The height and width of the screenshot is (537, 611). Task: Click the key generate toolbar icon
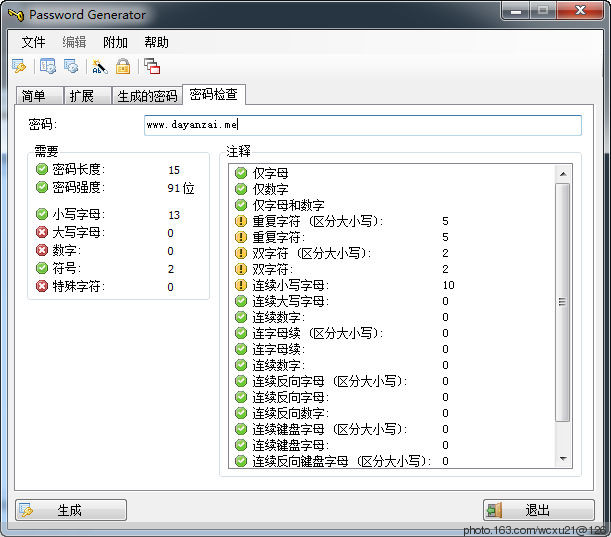click(x=19, y=67)
